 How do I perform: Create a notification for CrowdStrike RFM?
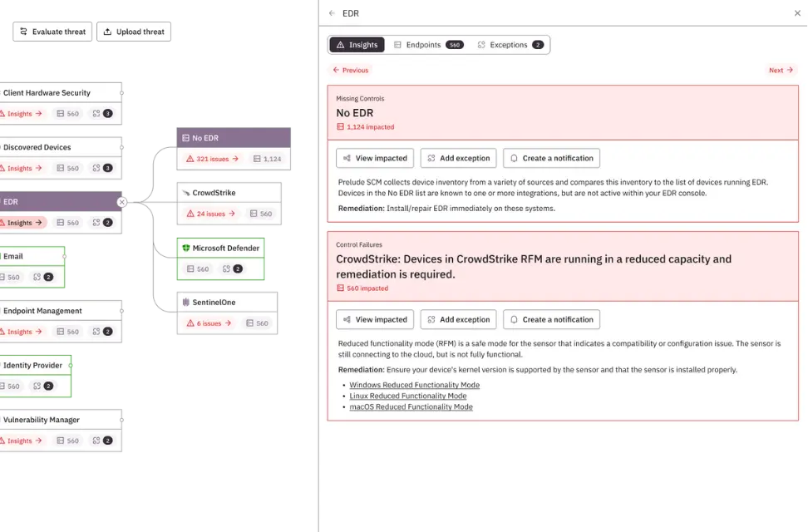[551, 319]
